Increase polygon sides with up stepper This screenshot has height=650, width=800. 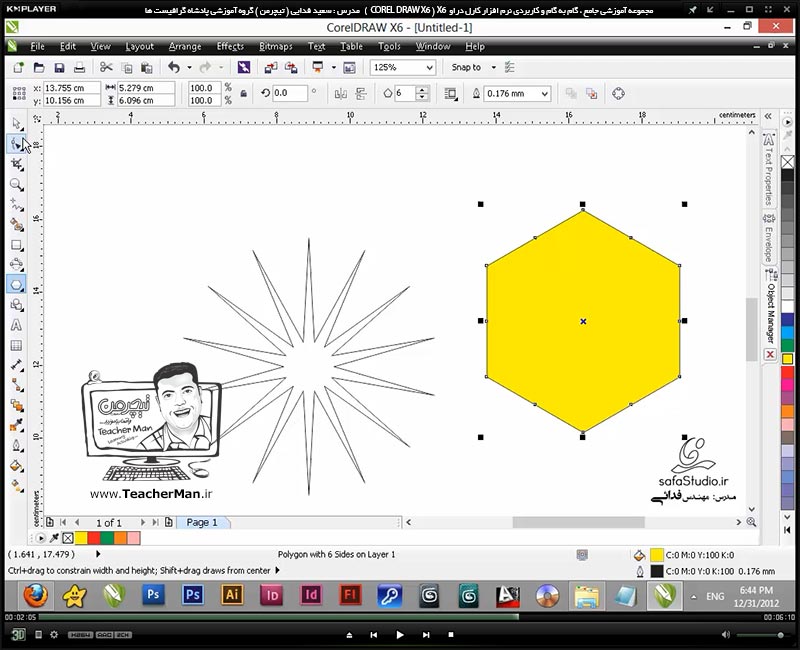[422, 90]
